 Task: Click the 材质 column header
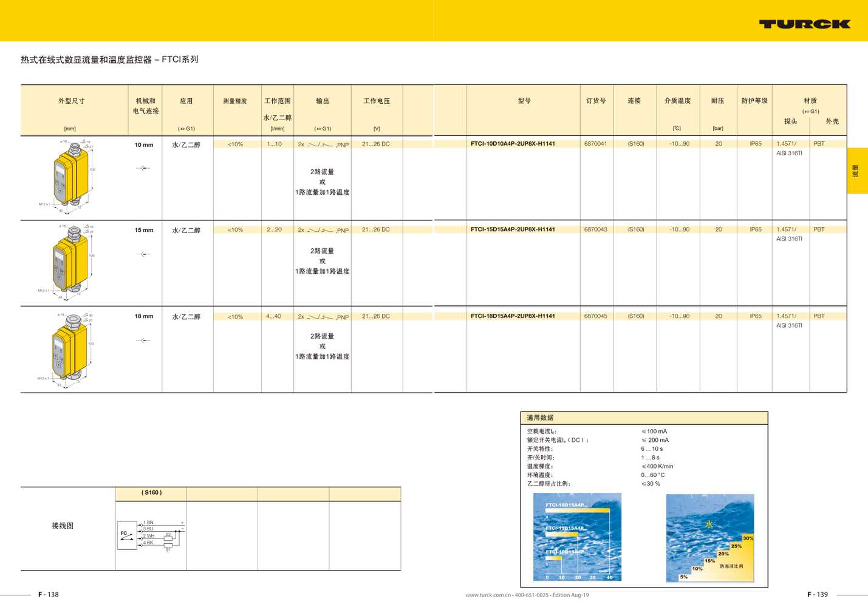(x=810, y=101)
